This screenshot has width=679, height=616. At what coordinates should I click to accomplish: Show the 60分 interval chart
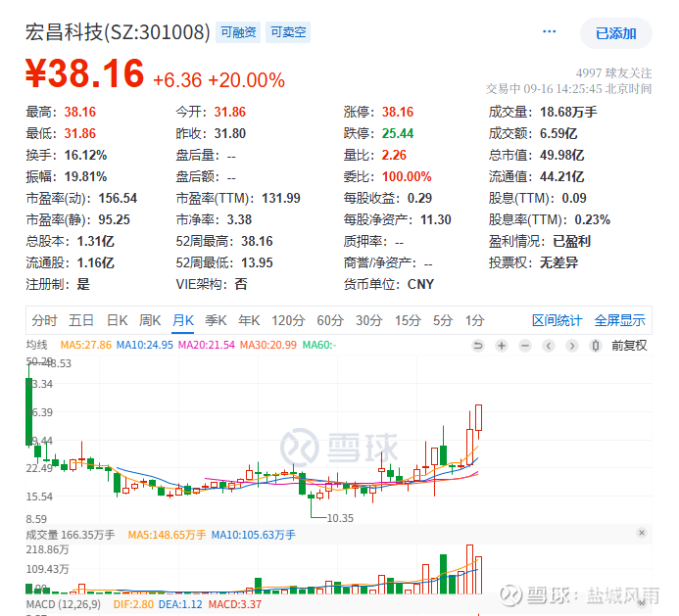(330, 320)
